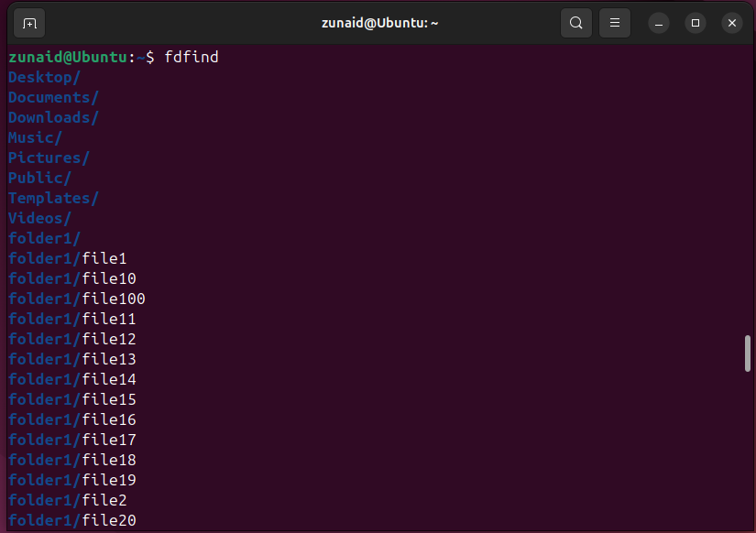Select the fdfind command text
The width and height of the screenshot is (756, 533).
(190, 57)
